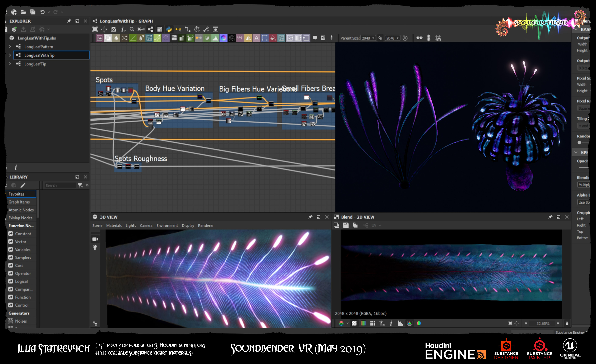The width and height of the screenshot is (596, 364).
Task: Open the Renderer menu in 3D view
Action: pos(206,226)
